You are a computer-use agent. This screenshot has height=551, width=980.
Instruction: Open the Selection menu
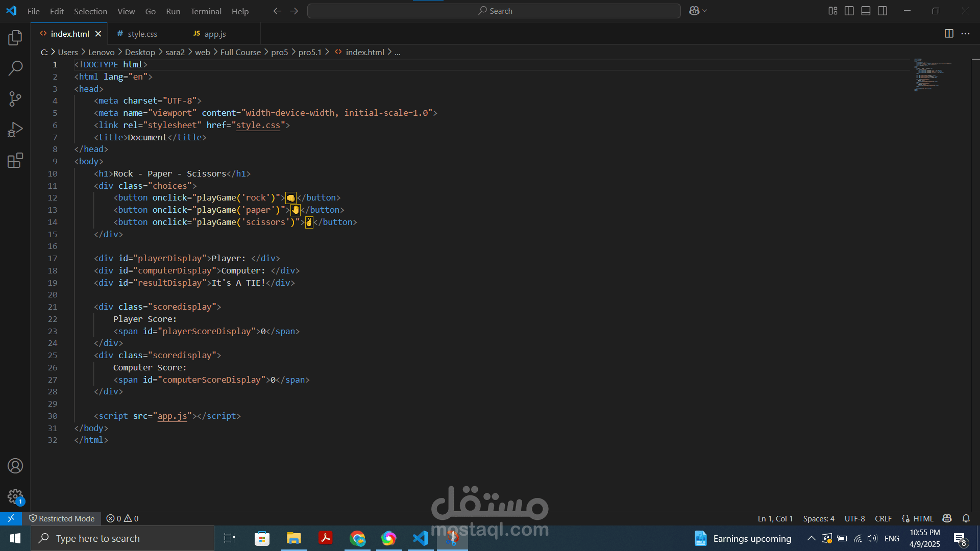(x=90, y=11)
